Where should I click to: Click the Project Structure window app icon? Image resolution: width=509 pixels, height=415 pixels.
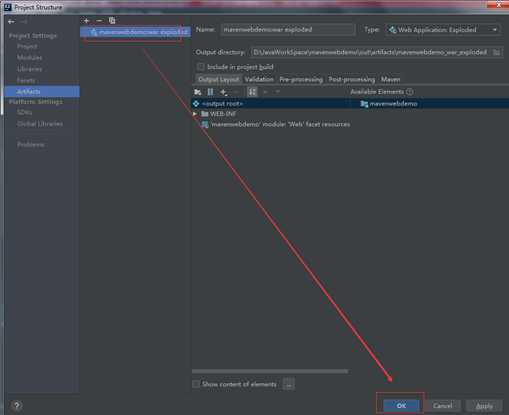point(8,7)
